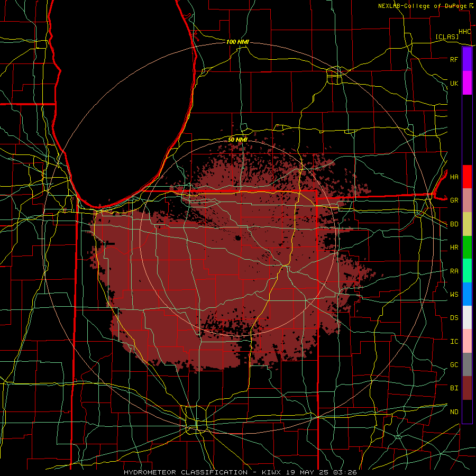Click the UK legend label text
Viewport: 476px width, 476px height.
click(x=454, y=83)
